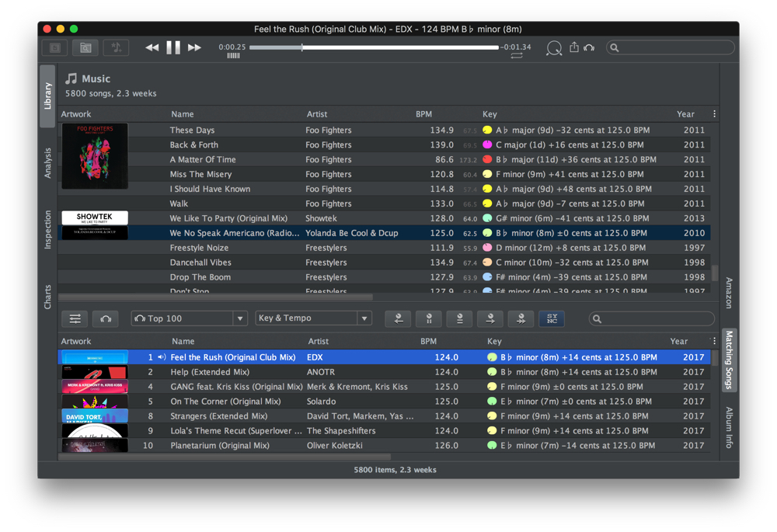The image size is (777, 532).
Task: Toggle the SYNC button
Action: point(552,318)
